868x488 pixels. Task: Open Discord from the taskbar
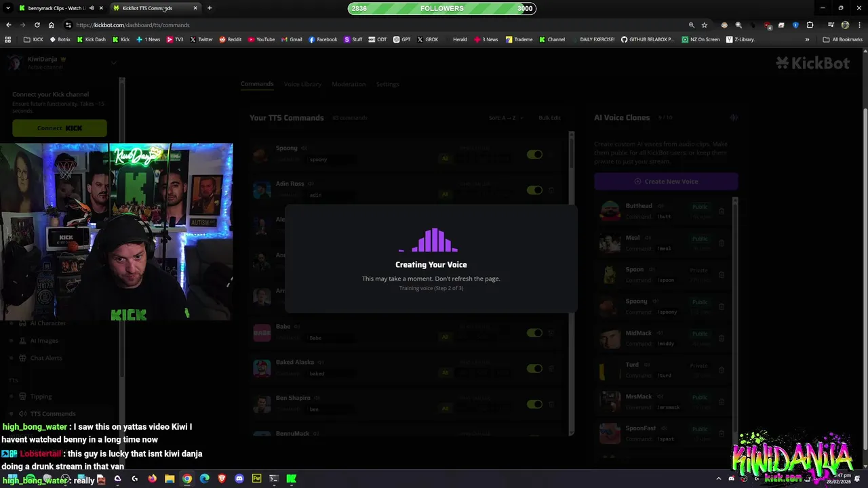click(239, 479)
